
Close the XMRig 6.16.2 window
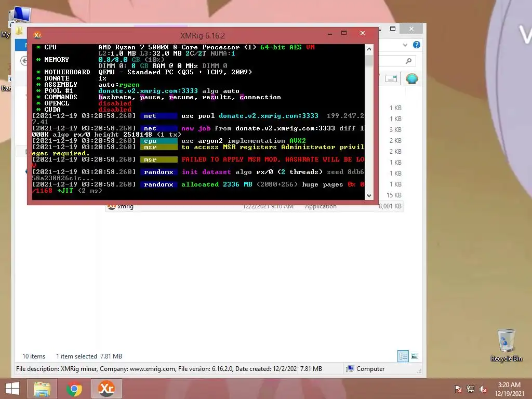(362, 33)
